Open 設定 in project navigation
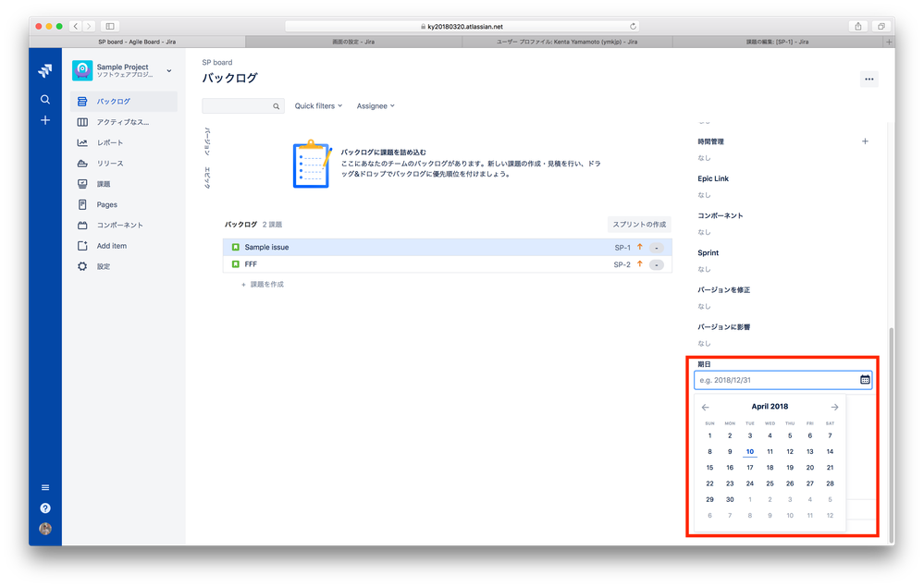 [x=124, y=266]
